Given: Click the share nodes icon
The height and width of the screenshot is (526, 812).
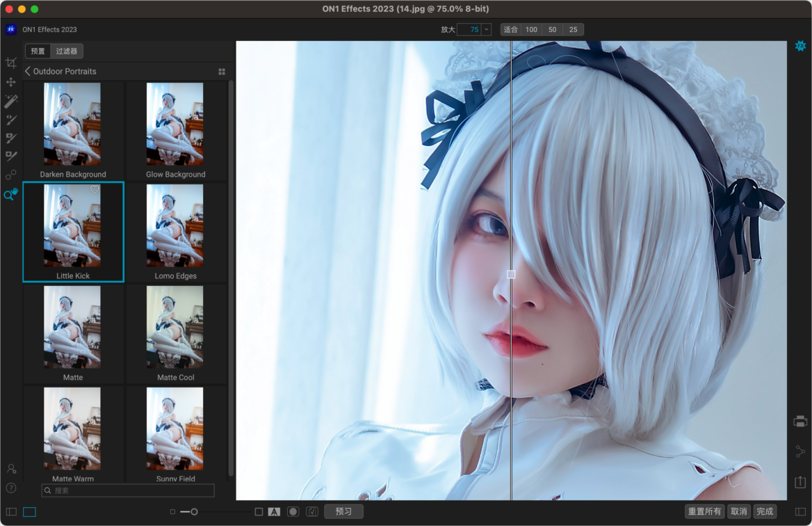Looking at the screenshot, I should tap(800, 452).
